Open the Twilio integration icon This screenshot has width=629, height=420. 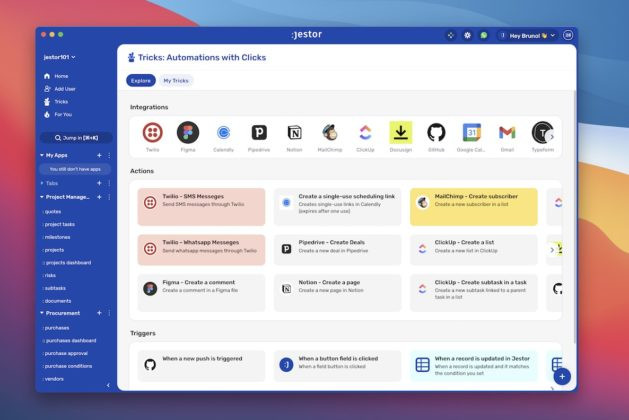point(152,133)
